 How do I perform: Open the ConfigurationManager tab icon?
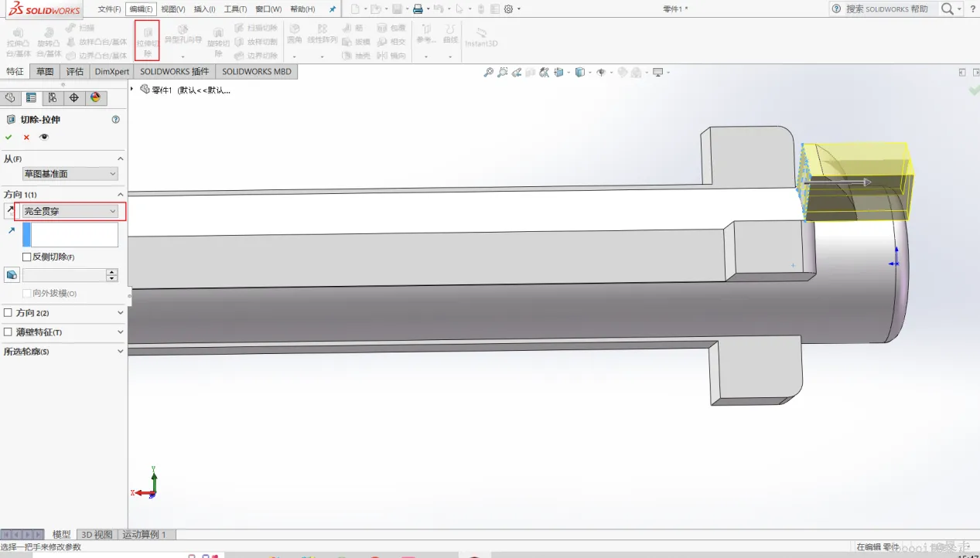[52, 97]
